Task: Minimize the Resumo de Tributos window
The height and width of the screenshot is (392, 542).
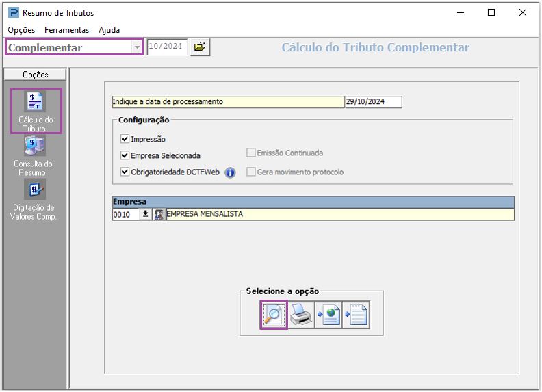Action: pyautogui.click(x=461, y=13)
